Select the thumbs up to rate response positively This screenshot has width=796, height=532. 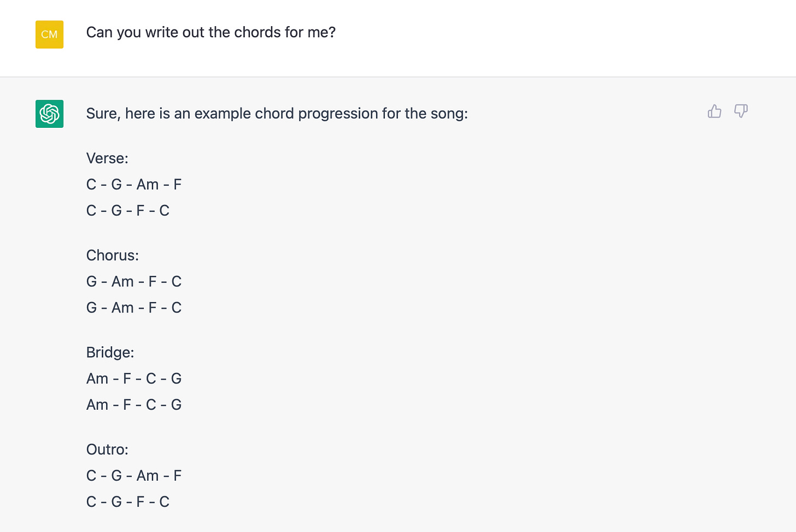(715, 111)
